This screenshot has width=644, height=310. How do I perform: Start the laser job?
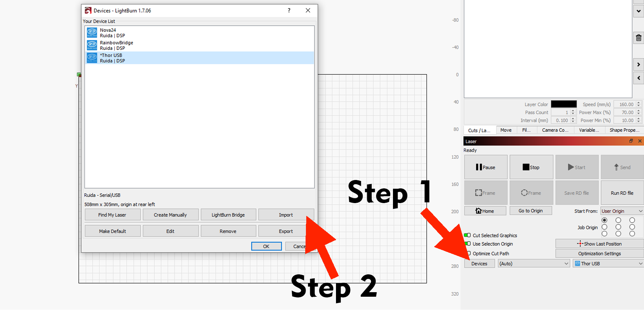577,167
